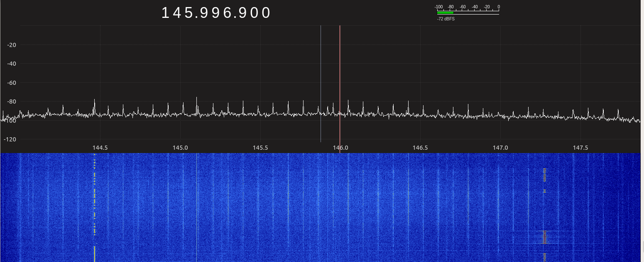Click the gray-blue vertical marker line in spectrum
This screenshot has height=262, width=644.
click(321, 83)
